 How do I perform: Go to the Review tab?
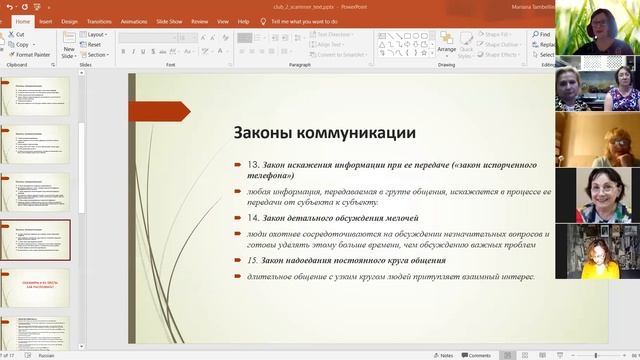point(200,22)
